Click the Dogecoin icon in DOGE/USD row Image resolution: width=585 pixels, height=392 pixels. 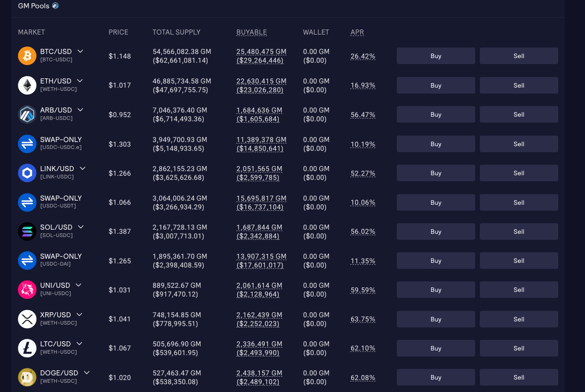tap(27, 377)
